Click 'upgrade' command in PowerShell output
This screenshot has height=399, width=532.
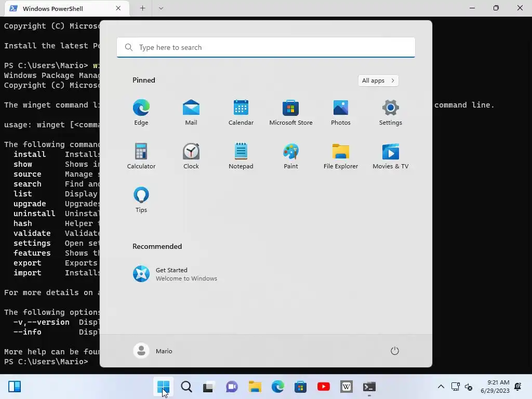point(30,204)
